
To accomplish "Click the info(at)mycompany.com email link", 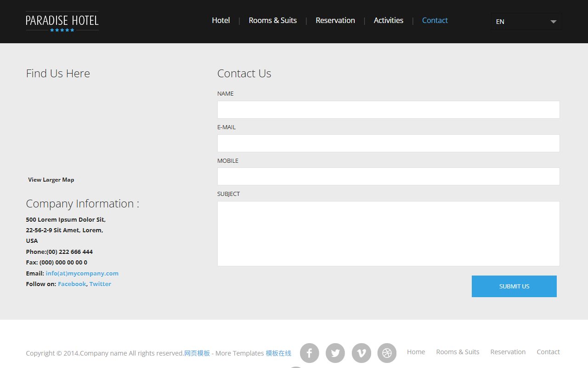I will 82,273.
